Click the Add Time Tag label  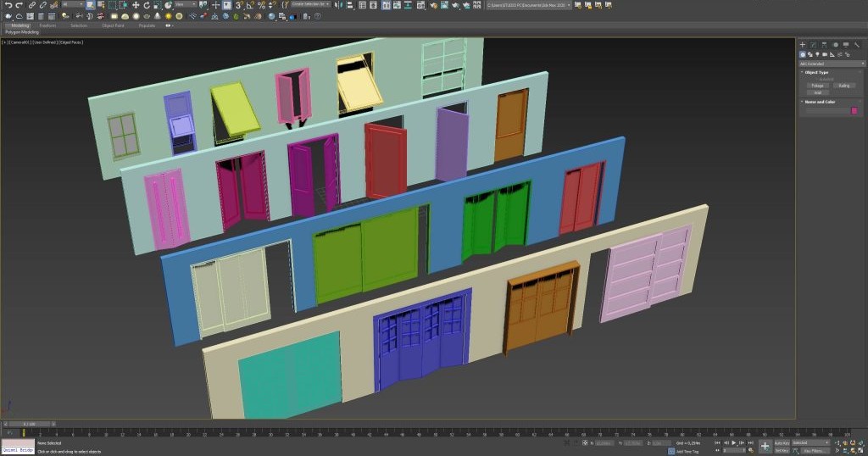pyautogui.click(x=687, y=452)
